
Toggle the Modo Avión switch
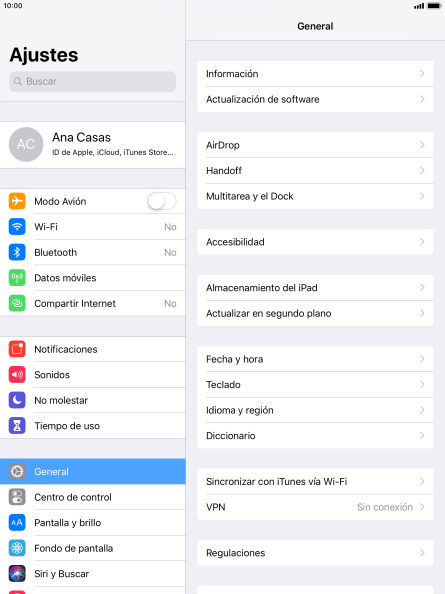pos(162,201)
